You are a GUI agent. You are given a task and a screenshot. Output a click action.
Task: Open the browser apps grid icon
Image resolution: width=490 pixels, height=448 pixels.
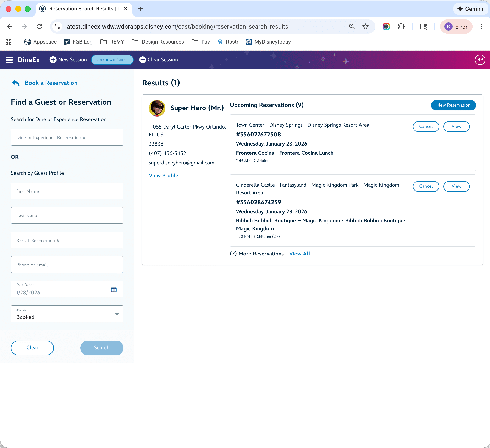9,42
